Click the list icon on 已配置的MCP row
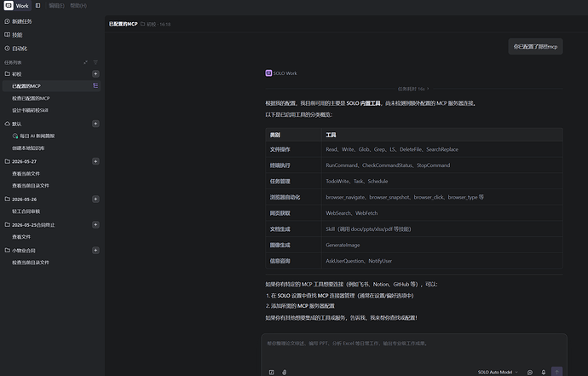This screenshot has width=588, height=376. coord(95,86)
